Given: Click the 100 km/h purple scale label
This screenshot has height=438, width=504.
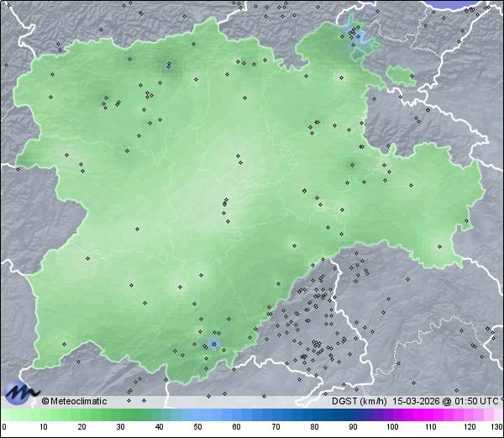Looking at the screenshot, I should [x=391, y=427].
